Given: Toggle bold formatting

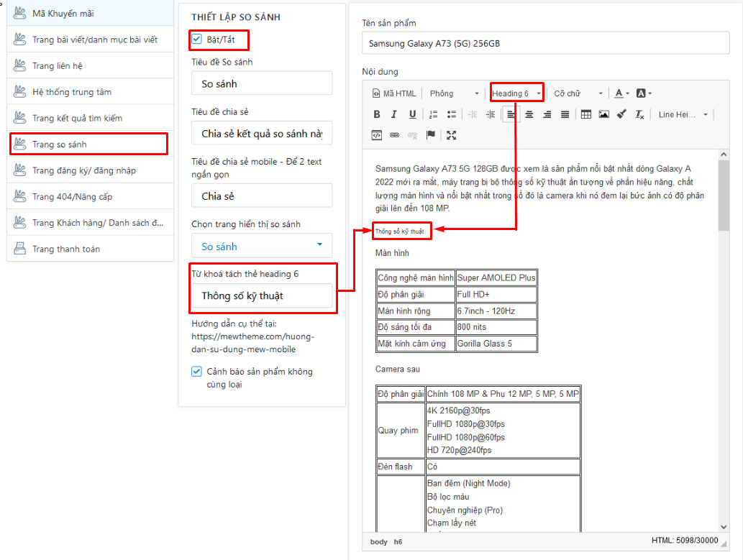Looking at the screenshot, I should [x=377, y=114].
